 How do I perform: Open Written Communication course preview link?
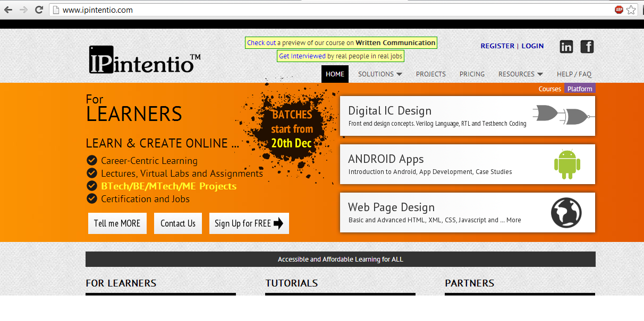coord(341,43)
